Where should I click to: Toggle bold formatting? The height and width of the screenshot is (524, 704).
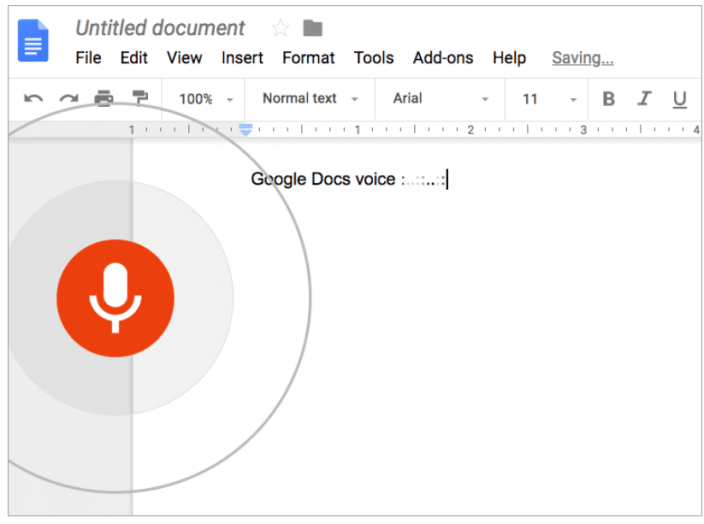608,99
